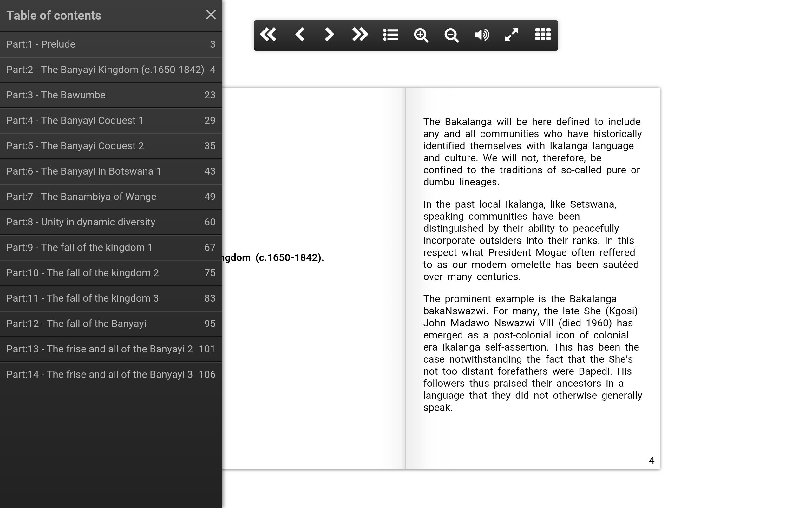Go to next page arrow
812x508 pixels.
point(330,35)
